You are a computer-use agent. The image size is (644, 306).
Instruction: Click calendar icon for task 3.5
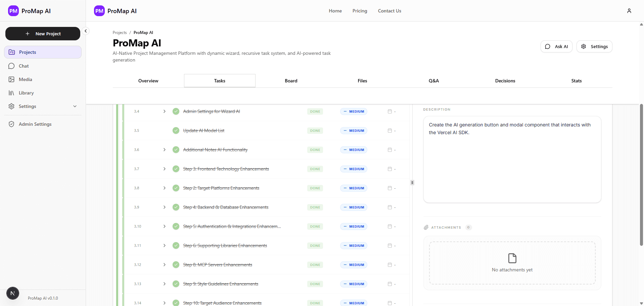click(389, 130)
